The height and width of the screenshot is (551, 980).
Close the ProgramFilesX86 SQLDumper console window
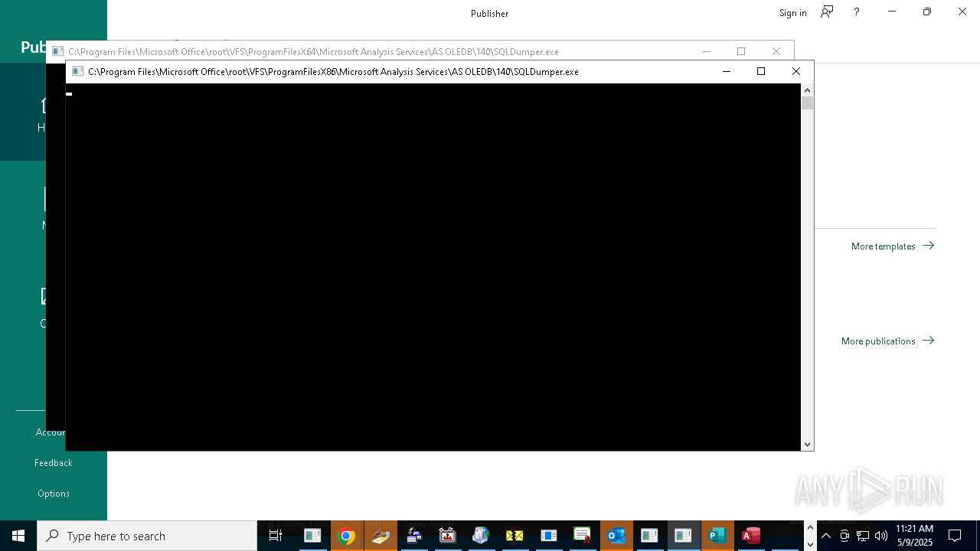pos(796,71)
